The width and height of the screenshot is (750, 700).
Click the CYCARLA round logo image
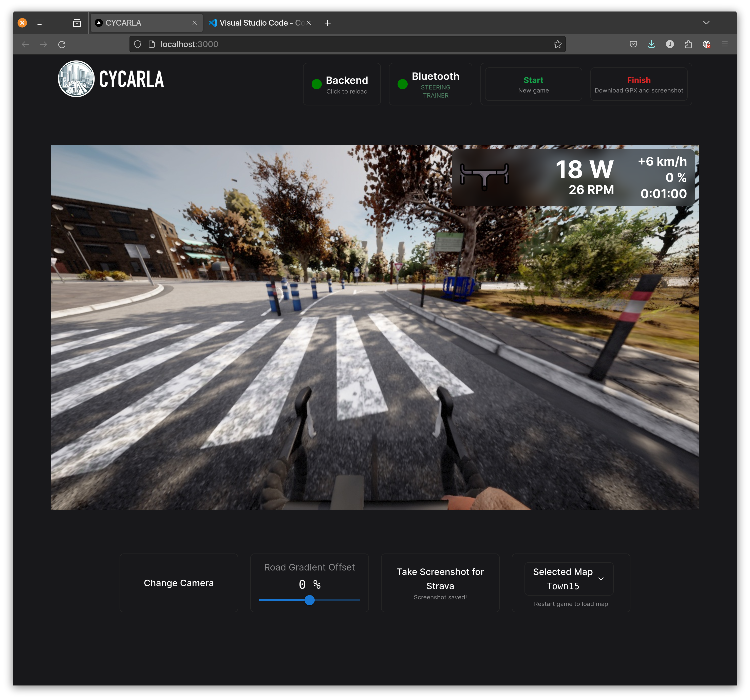76,79
